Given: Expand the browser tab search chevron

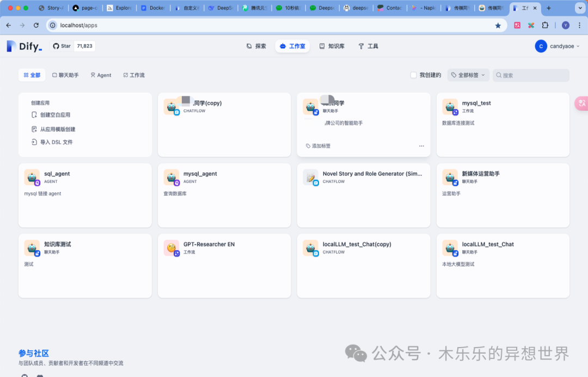Looking at the screenshot, I should pos(580,8).
